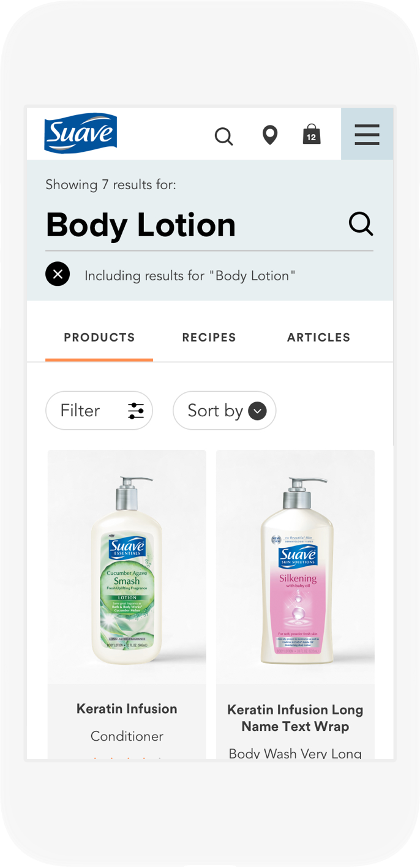The image size is (420, 868).
Task: Open the Keratin Infusion product title
Action: (x=127, y=709)
